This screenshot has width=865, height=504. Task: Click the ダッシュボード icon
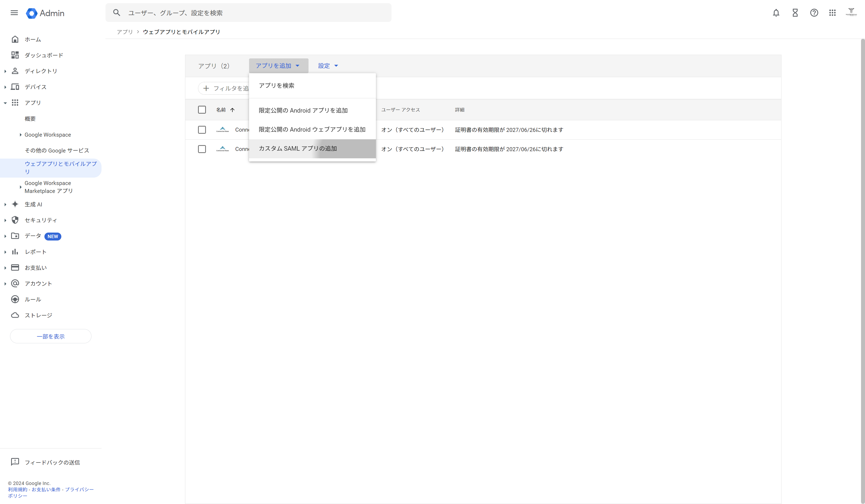pyautogui.click(x=15, y=55)
